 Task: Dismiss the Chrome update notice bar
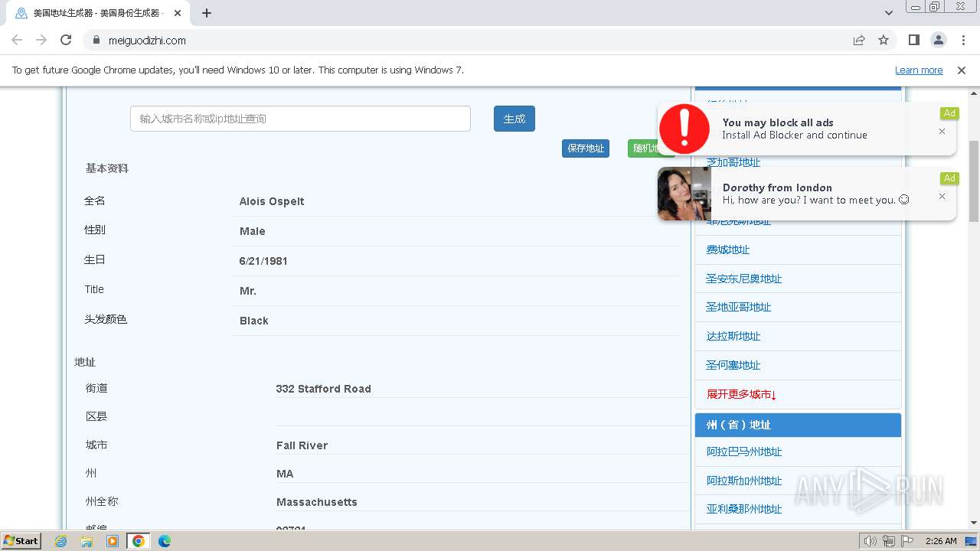(962, 70)
